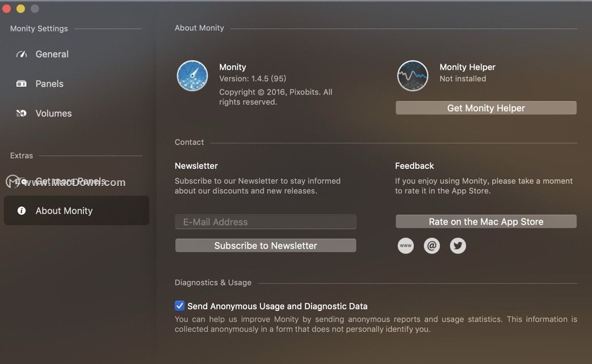Viewport: 592px width, 364px height.
Task: Click the info icon beside About Monity
Action: pos(22,210)
